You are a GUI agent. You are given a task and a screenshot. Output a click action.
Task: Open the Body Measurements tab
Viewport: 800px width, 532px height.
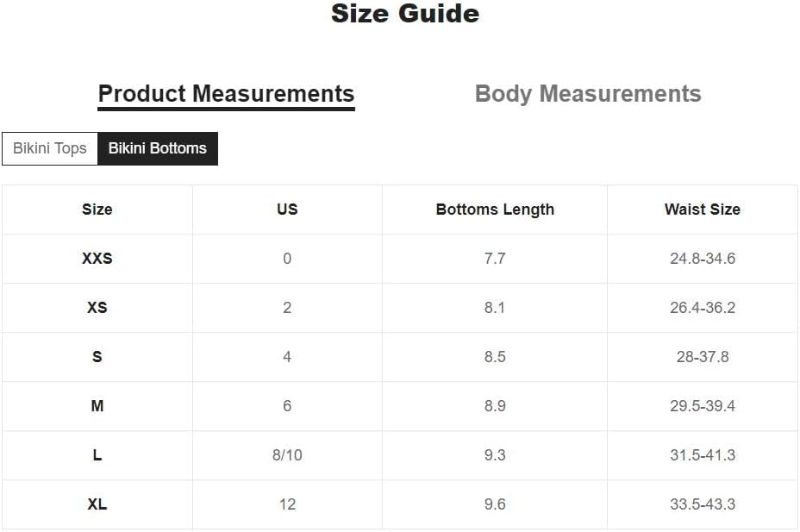coord(588,94)
